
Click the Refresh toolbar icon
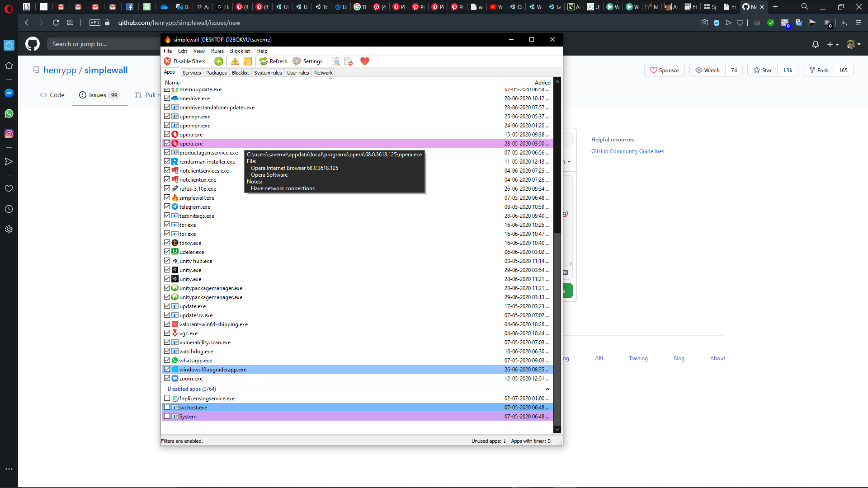(264, 61)
